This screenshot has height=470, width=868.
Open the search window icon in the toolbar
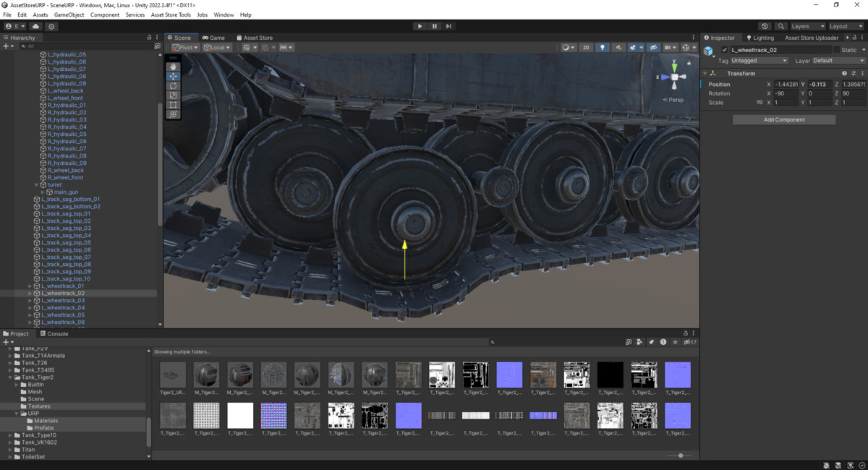tap(782, 26)
